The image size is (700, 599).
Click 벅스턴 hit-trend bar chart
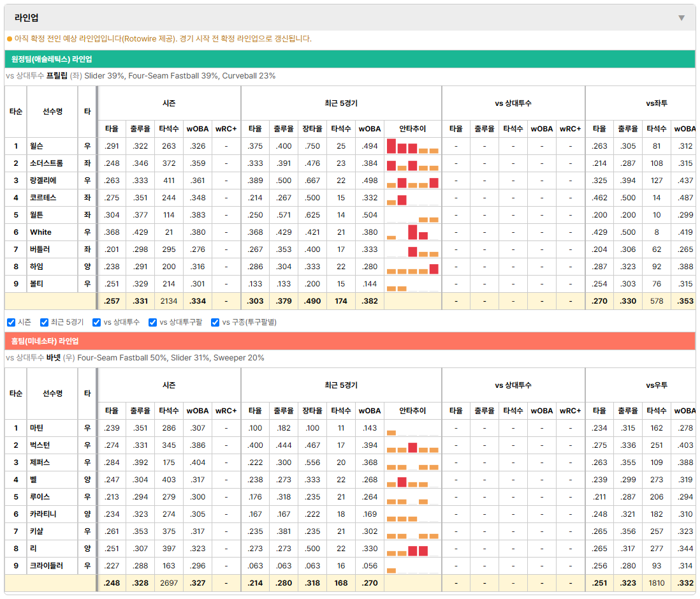pyautogui.click(x=412, y=445)
